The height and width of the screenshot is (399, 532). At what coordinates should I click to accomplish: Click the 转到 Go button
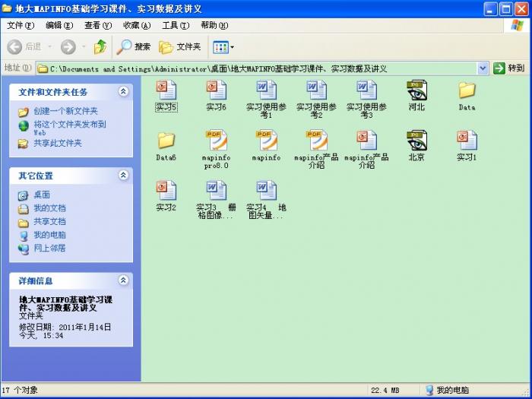[x=509, y=68]
